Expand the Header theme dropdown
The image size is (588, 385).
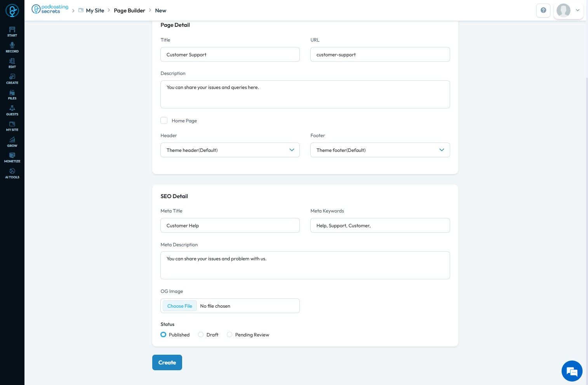coord(230,150)
